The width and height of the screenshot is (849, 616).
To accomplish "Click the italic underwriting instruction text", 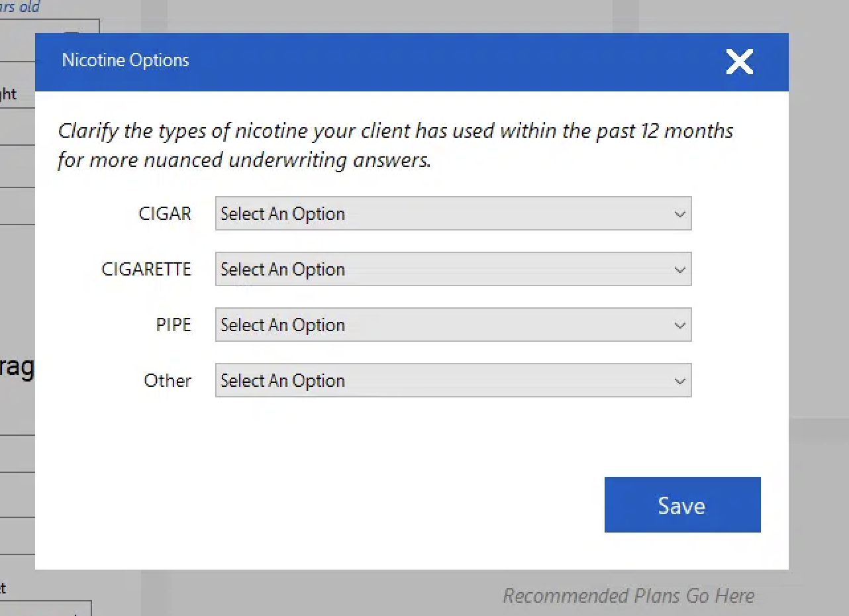I will pos(395,145).
